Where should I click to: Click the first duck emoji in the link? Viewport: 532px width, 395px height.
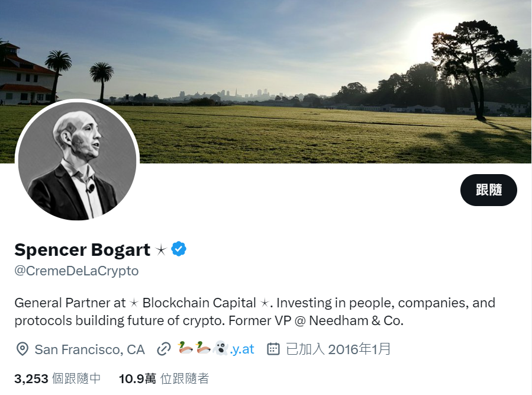point(185,348)
